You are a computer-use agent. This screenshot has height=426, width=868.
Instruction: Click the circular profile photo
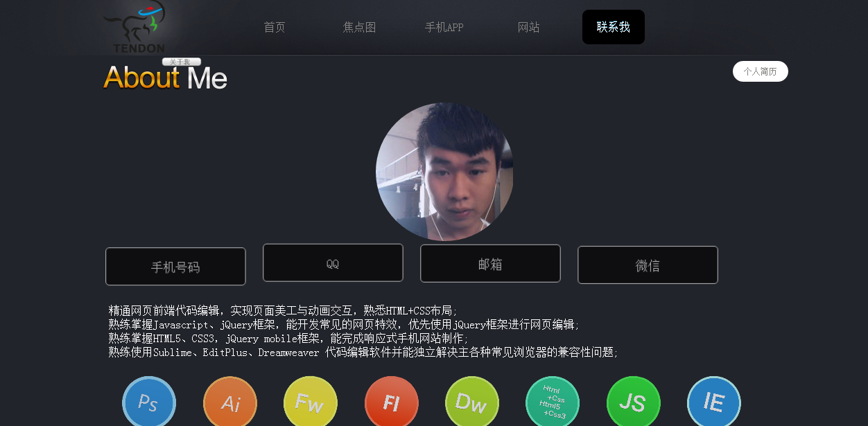pyautogui.click(x=444, y=172)
